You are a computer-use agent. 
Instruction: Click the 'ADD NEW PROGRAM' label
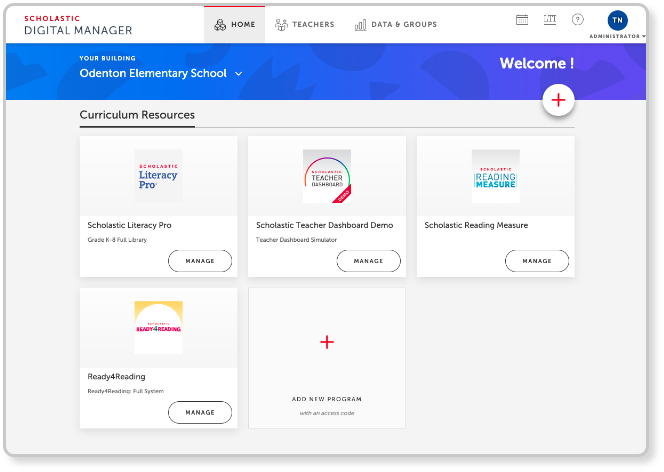[x=326, y=399]
